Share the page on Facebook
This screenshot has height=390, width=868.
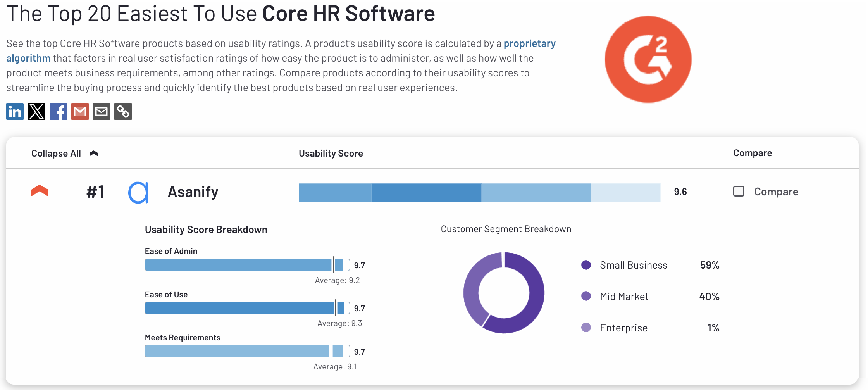(58, 111)
